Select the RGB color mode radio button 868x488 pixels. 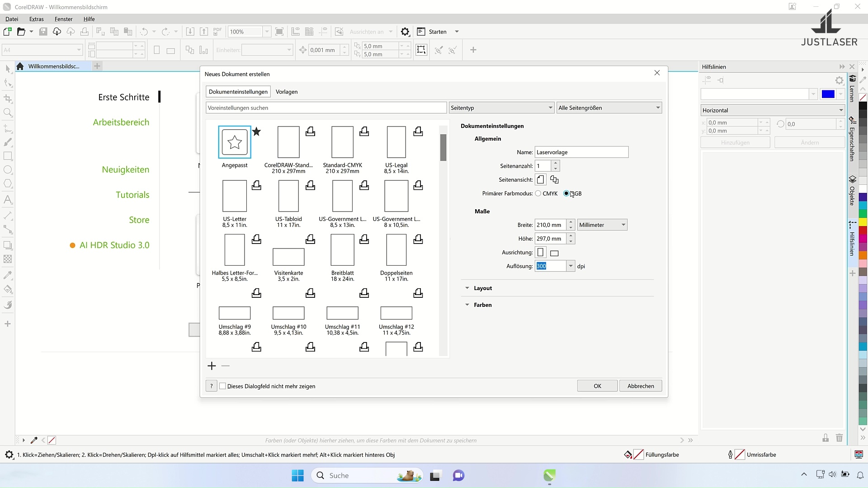coord(566,193)
